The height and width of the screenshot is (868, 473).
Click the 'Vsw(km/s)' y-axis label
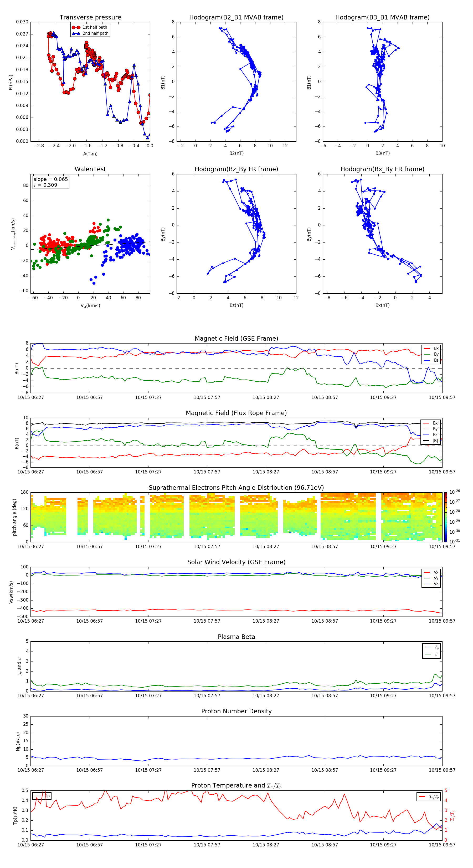point(11,592)
